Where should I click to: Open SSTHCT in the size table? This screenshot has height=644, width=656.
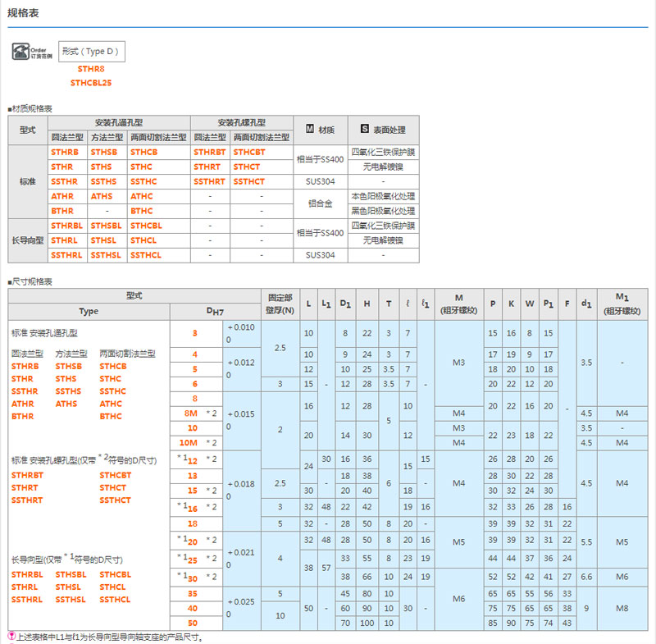tap(115, 500)
